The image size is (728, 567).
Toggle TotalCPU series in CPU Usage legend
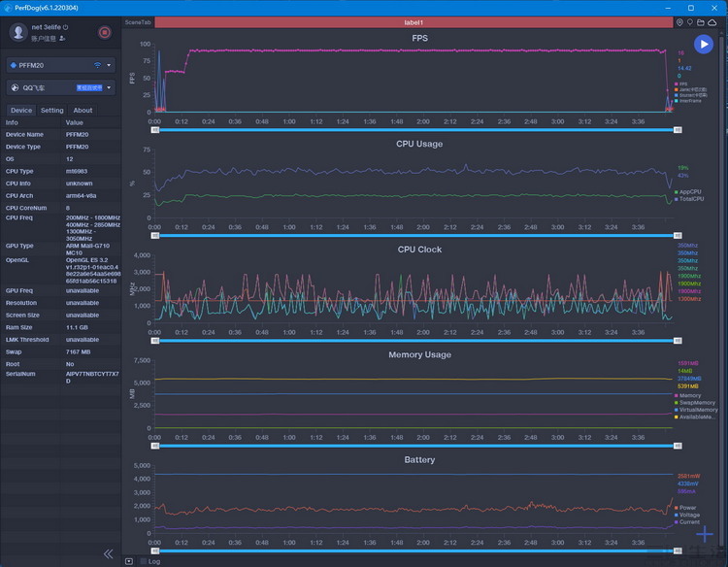(689, 199)
